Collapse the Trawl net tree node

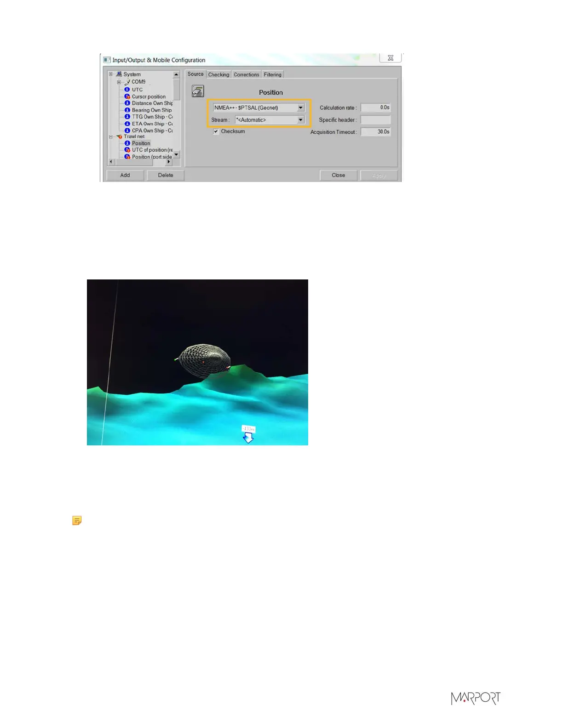point(110,136)
